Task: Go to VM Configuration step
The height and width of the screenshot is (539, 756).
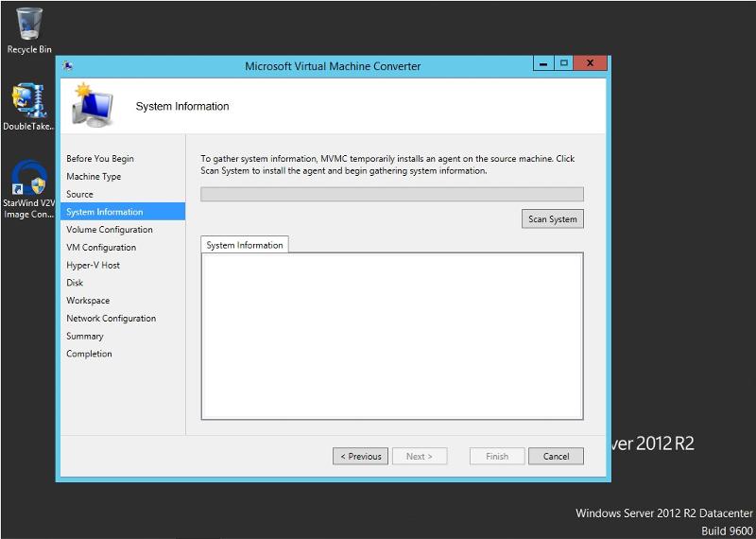Action: pyautogui.click(x=101, y=248)
